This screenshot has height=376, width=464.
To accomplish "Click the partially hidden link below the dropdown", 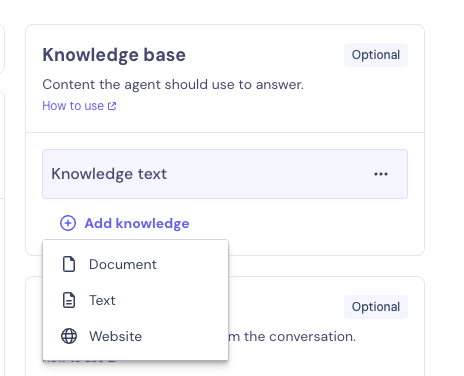I will click(79, 361).
